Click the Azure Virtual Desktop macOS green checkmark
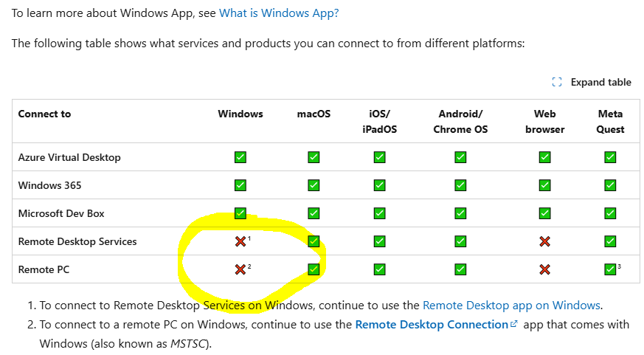 tap(314, 157)
